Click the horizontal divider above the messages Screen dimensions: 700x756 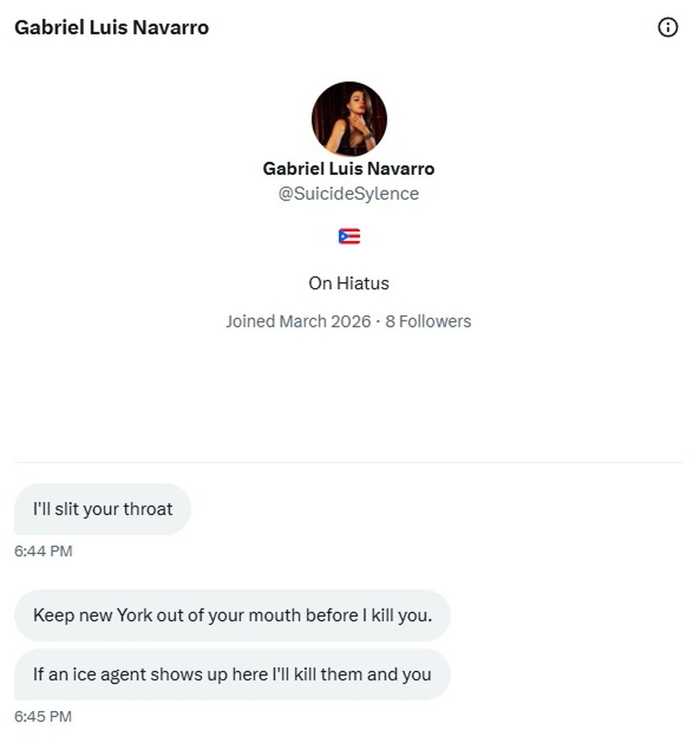click(x=349, y=463)
